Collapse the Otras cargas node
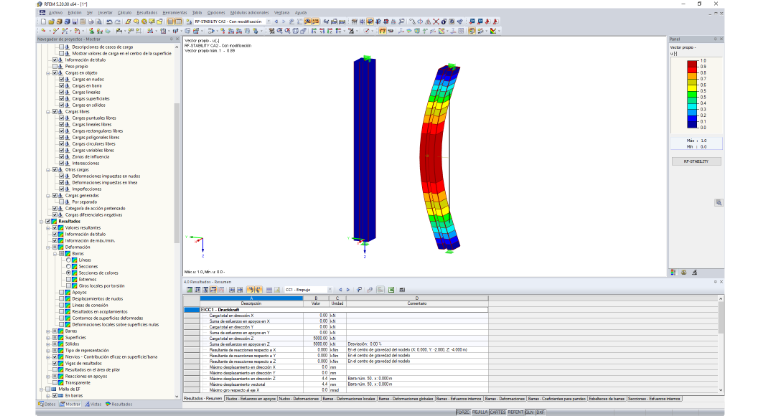This screenshot has width=760, height=416. (x=48, y=170)
